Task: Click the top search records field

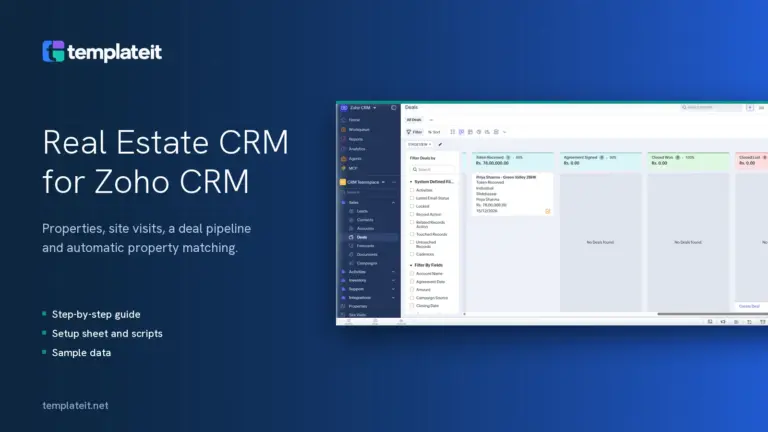Action: 711,107
